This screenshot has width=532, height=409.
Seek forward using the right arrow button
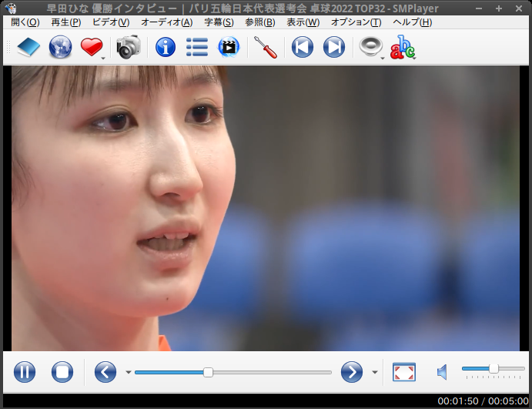click(352, 372)
